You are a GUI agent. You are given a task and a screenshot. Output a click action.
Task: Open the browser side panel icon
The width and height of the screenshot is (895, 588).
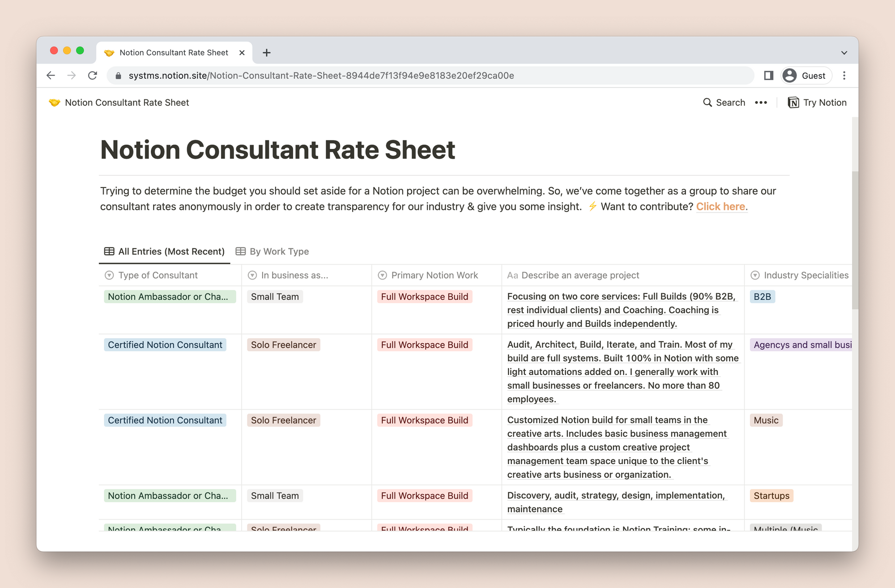768,76
